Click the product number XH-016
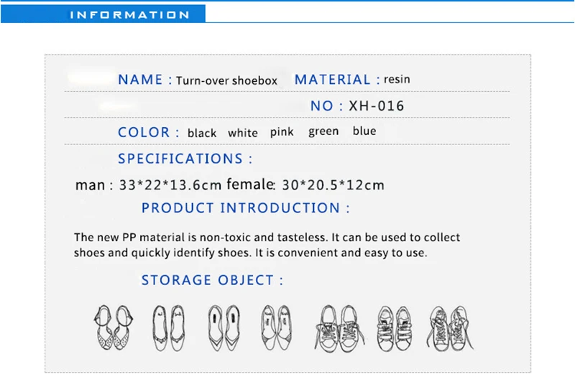The height and width of the screenshot is (392, 575). pos(376,106)
